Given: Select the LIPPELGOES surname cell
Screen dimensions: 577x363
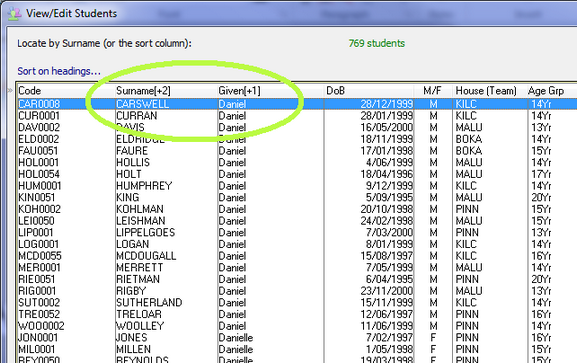Looking at the screenshot, I should (146, 233).
